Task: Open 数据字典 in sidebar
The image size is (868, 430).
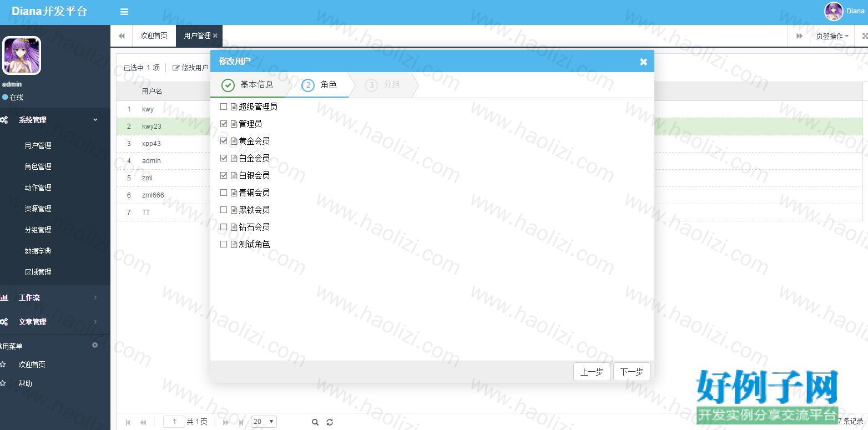Action: click(x=38, y=251)
